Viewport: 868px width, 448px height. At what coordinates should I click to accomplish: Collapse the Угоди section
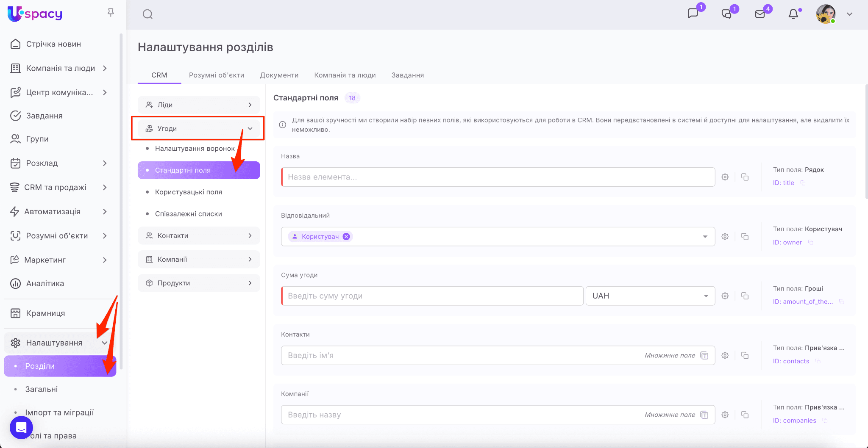click(x=250, y=128)
